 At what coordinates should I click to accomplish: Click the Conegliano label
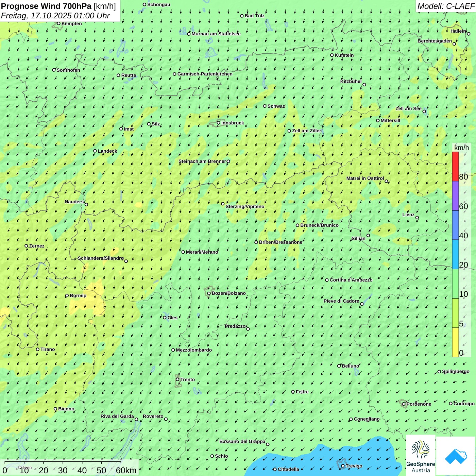[x=367, y=419]
